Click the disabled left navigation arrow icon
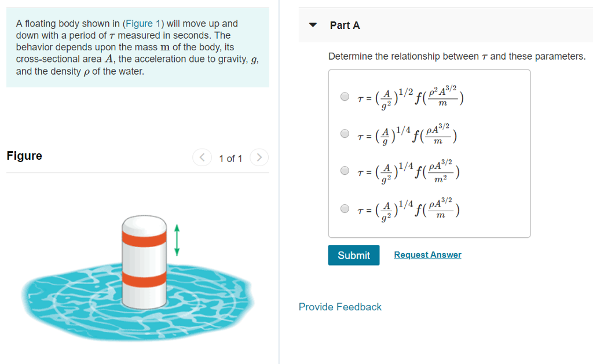 [x=202, y=157]
